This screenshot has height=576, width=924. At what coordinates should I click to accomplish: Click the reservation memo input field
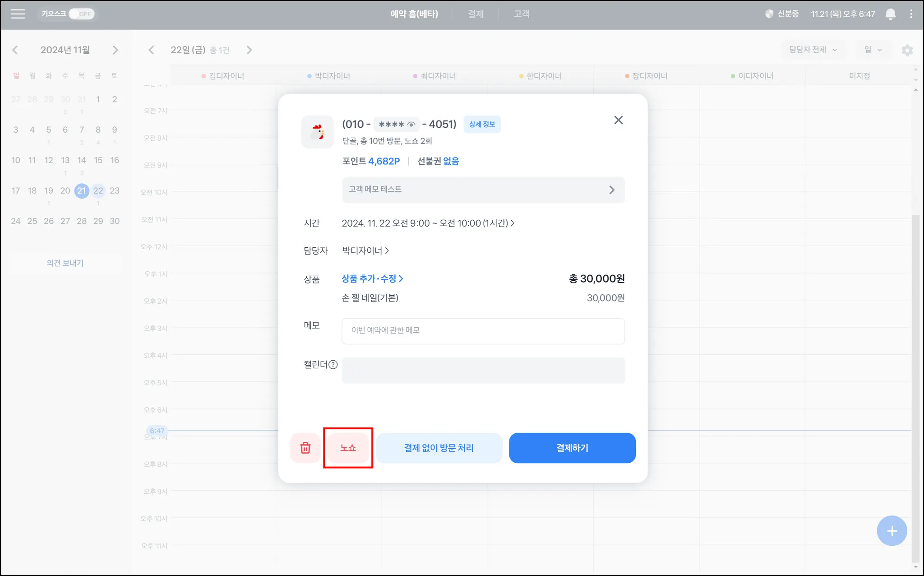click(483, 331)
